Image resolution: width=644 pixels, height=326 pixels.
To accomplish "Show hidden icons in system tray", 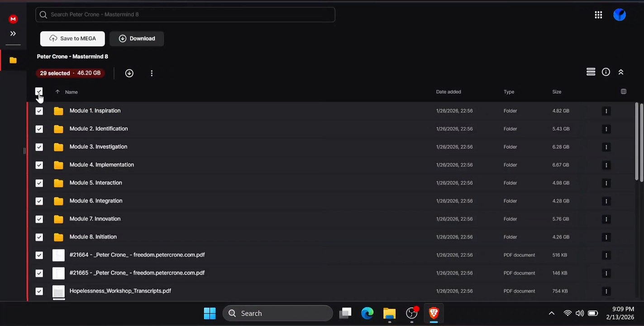I will (x=551, y=313).
